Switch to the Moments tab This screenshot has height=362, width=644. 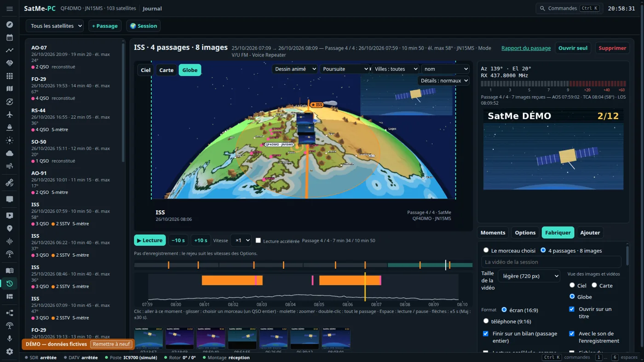point(493,233)
